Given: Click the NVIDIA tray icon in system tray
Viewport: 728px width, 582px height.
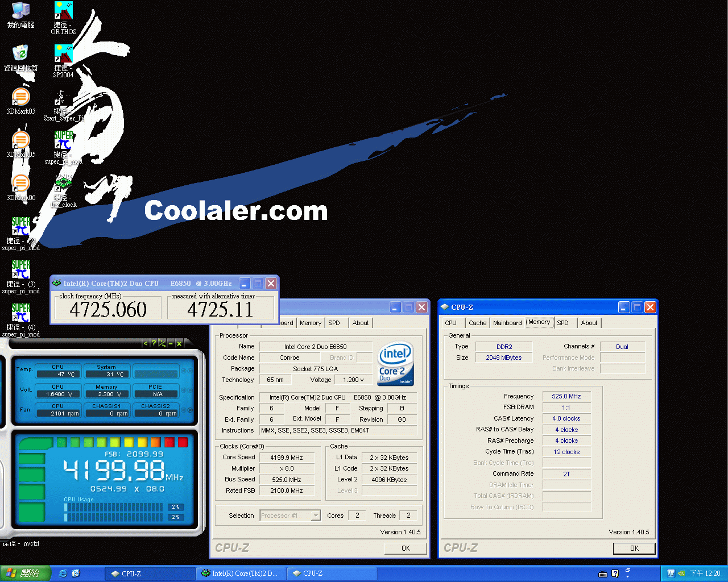Looking at the screenshot, I should 681,573.
